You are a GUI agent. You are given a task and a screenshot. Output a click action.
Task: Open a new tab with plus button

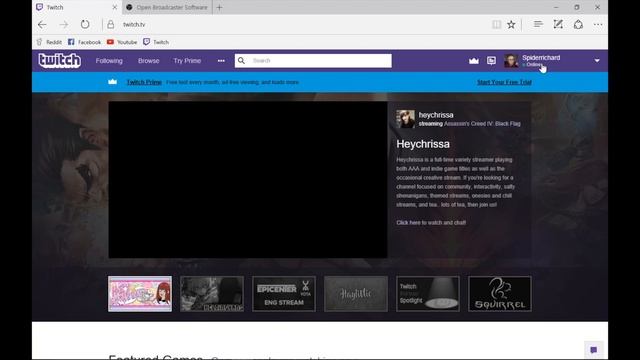220,7
